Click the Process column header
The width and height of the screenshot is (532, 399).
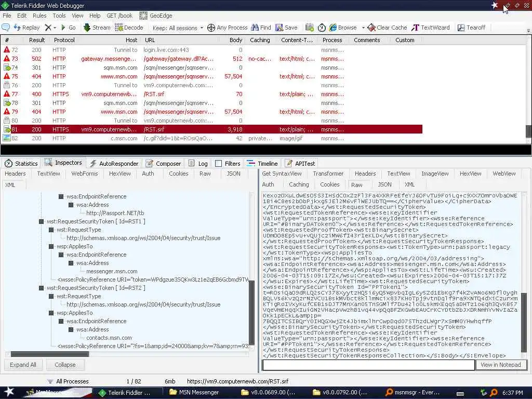point(332,40)
